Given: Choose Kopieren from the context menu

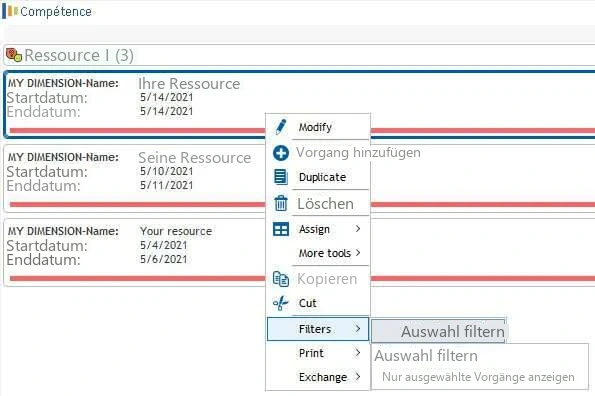Looking at the screenshot, I should (x=318, y=279).
